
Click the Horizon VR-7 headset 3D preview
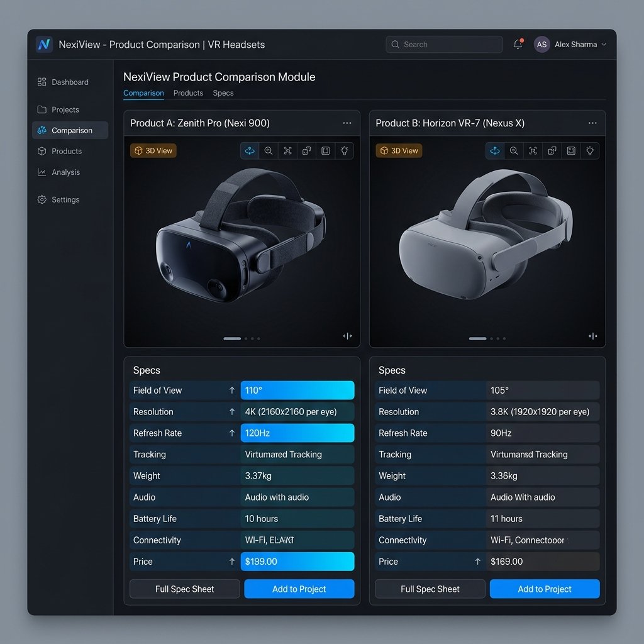486,234
